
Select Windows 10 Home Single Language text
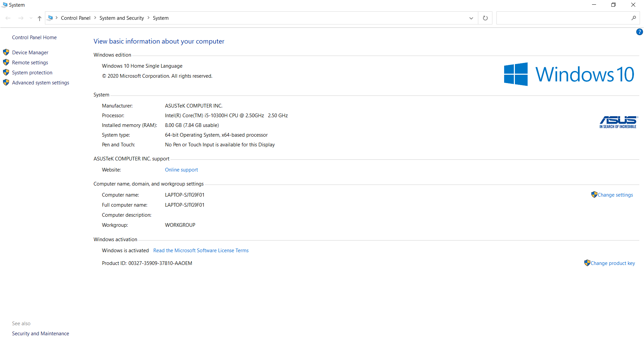pos(142,66)
